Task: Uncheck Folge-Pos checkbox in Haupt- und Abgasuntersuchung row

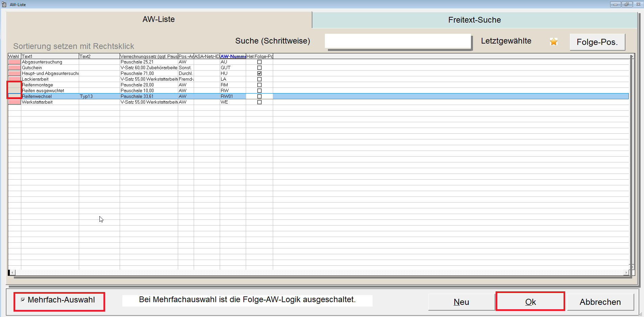Action: (259, 74)
